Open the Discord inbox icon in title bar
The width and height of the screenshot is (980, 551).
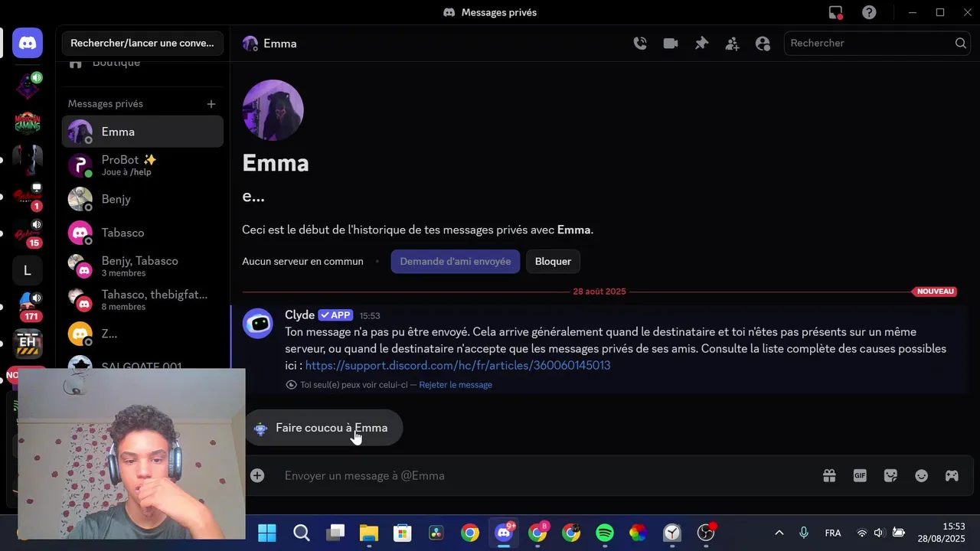click(835, 12)
